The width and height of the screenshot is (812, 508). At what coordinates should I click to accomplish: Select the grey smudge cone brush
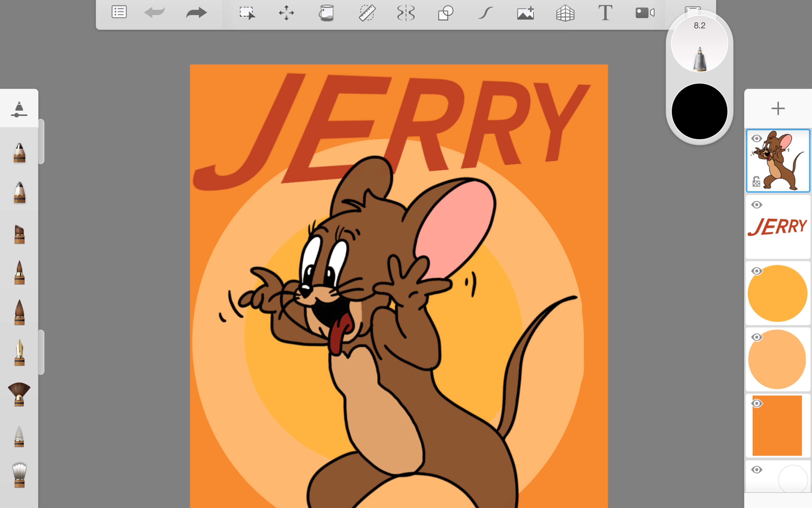pyautogui.click(x=20, y=436)
